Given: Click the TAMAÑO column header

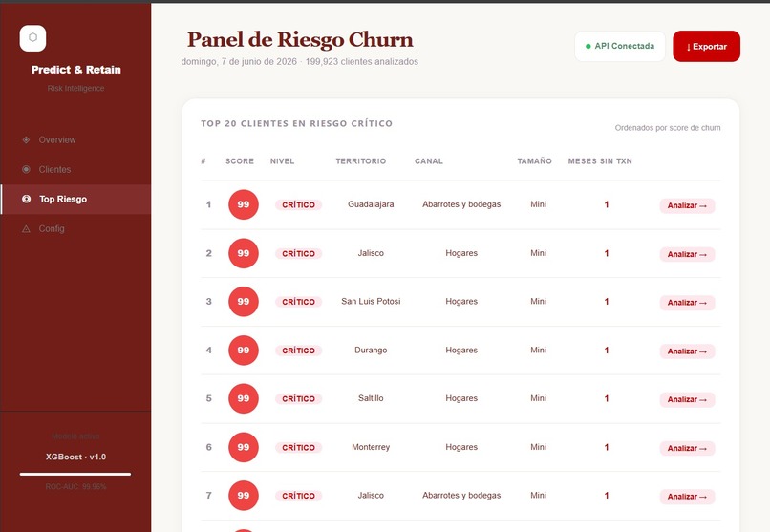Looking at the screenshot, I should 534,161.
